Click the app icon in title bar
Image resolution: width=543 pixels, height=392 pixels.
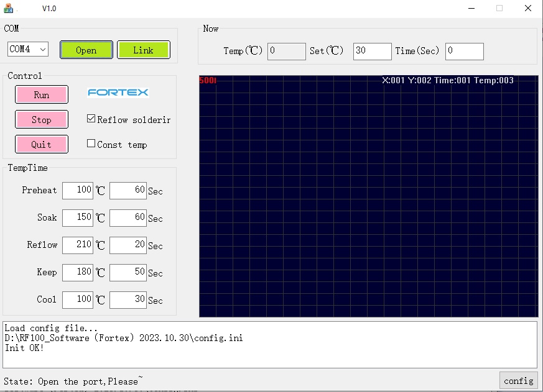click(x=9, y=8)
